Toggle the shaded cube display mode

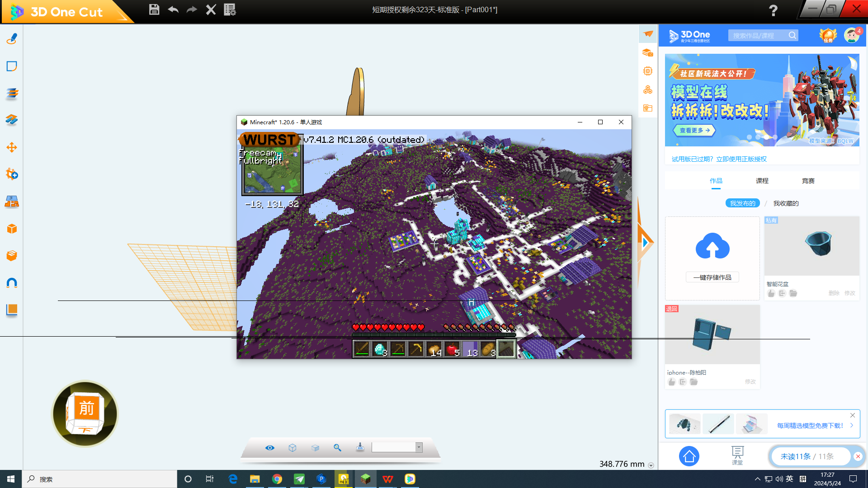point(315,447)
